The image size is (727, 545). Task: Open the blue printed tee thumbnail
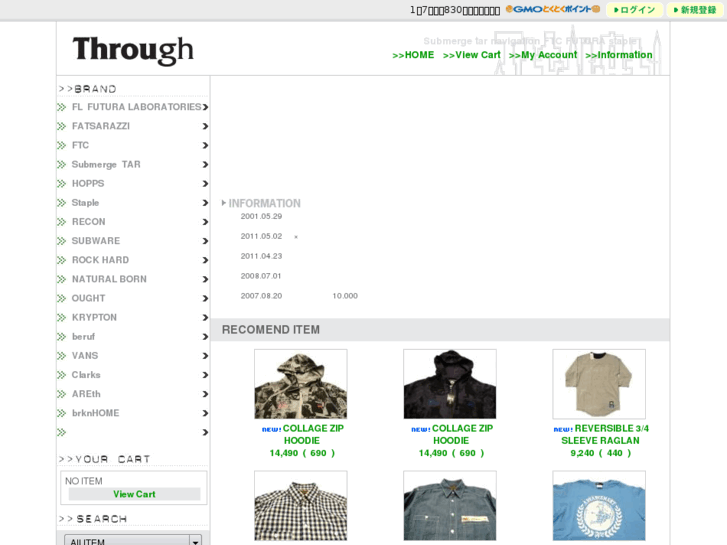pos(599,506)
